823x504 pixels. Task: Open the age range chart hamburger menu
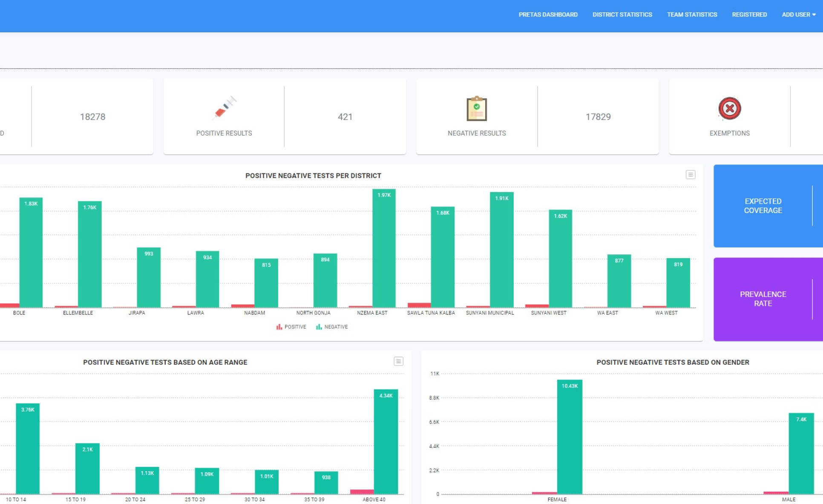[398, 361]
